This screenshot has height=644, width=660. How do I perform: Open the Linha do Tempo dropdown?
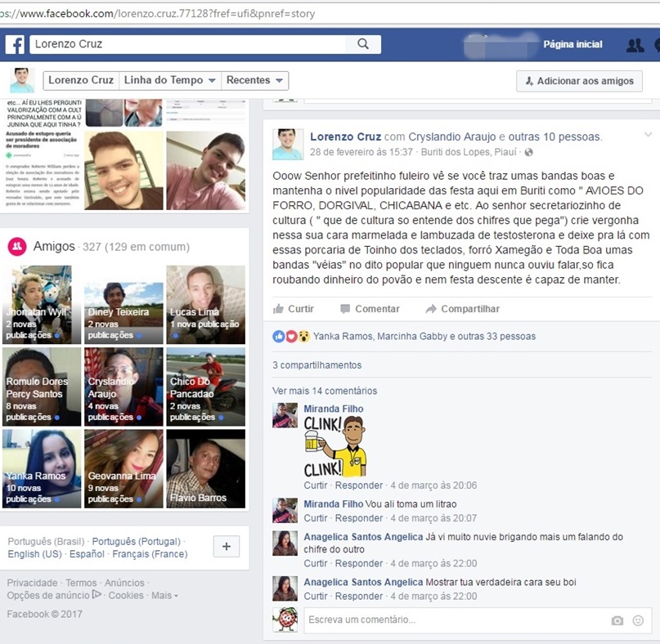coord(169,80)
